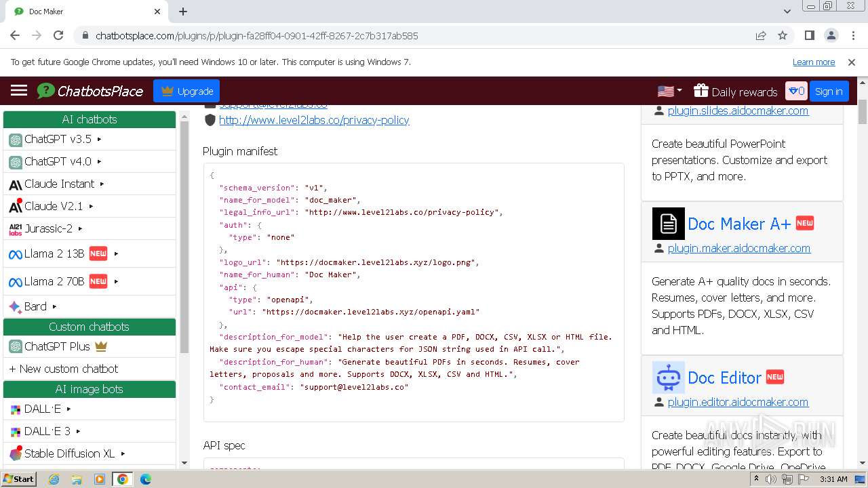Open the level2labs privacy-policy link

[314, 120]
